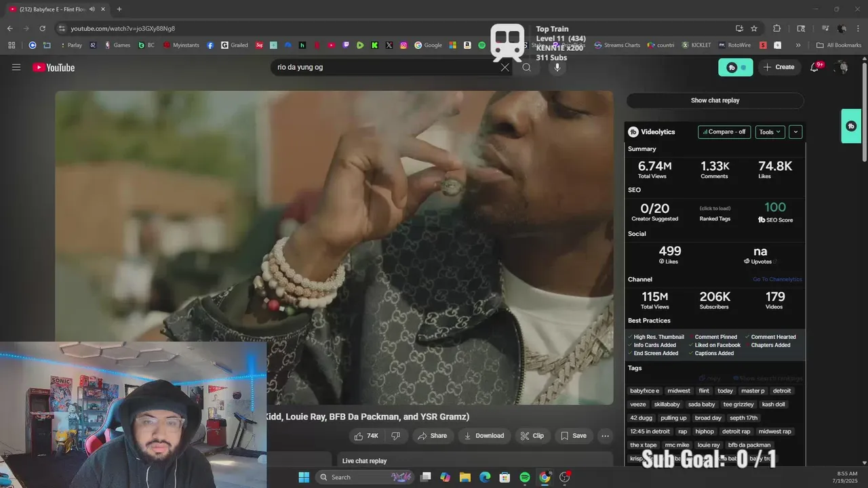Open the Grailed bookmark

pyautogui.click(x=235, y=45)
